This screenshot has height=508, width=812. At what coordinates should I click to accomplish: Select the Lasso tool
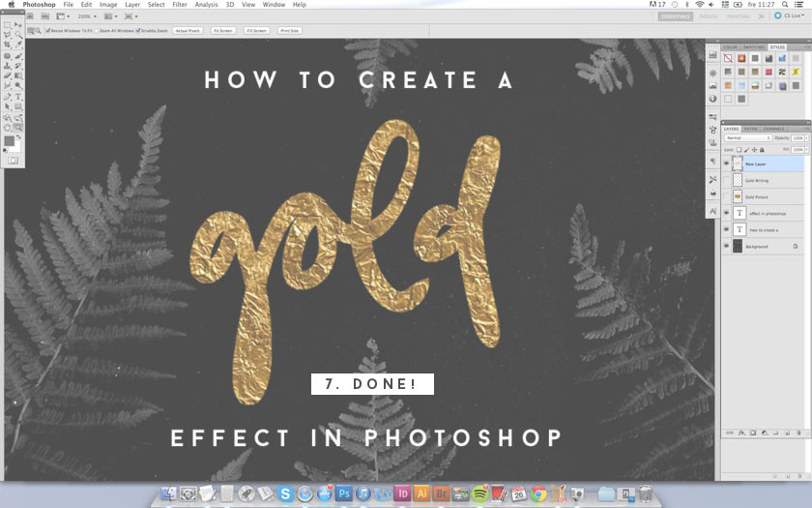coord(8,35)
